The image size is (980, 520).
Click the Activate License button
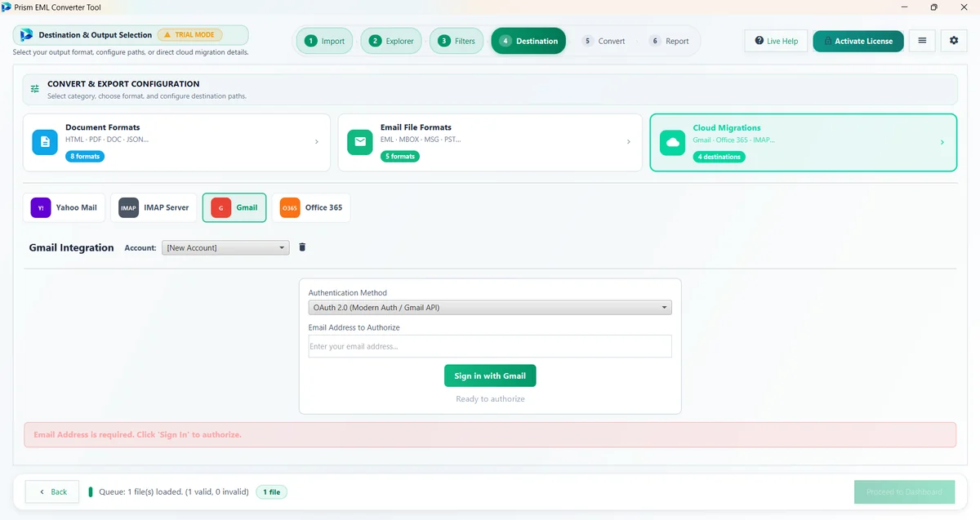pos(858,41)
